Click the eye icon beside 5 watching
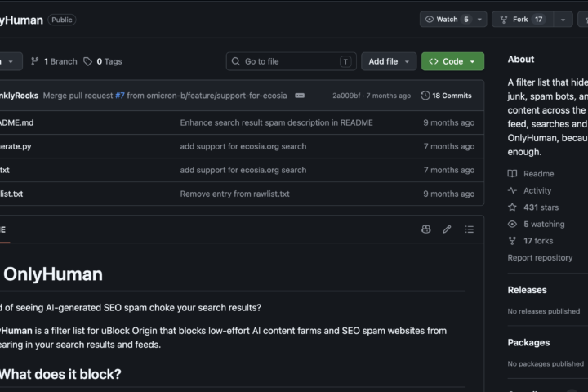 pos(512,224)
